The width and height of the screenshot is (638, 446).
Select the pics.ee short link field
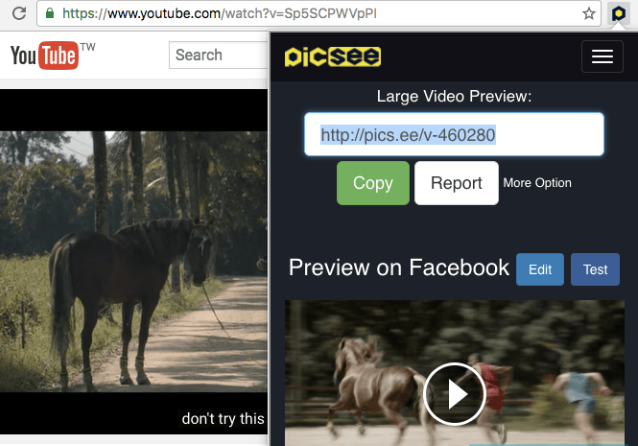click(454, 135)
